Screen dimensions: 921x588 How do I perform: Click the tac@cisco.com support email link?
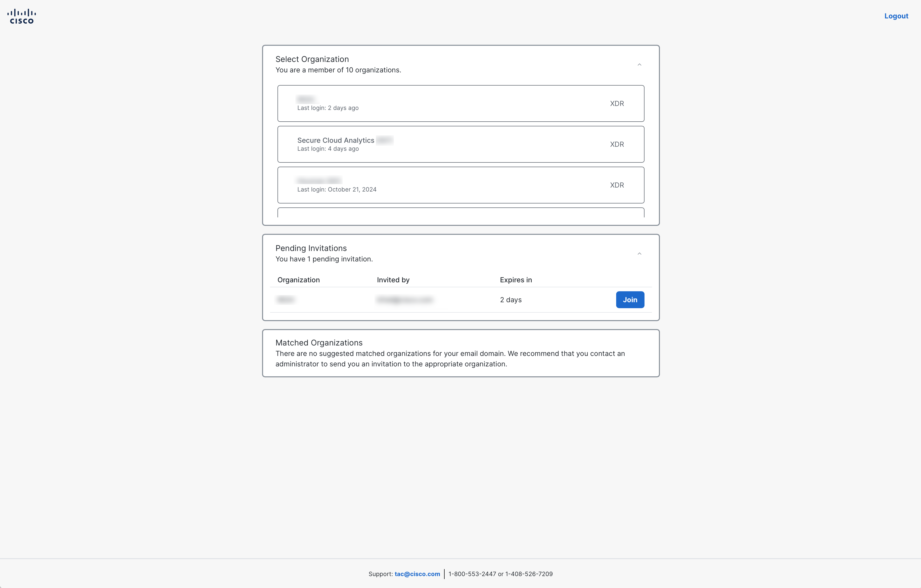pyautogui.click(x=417, y=574)
